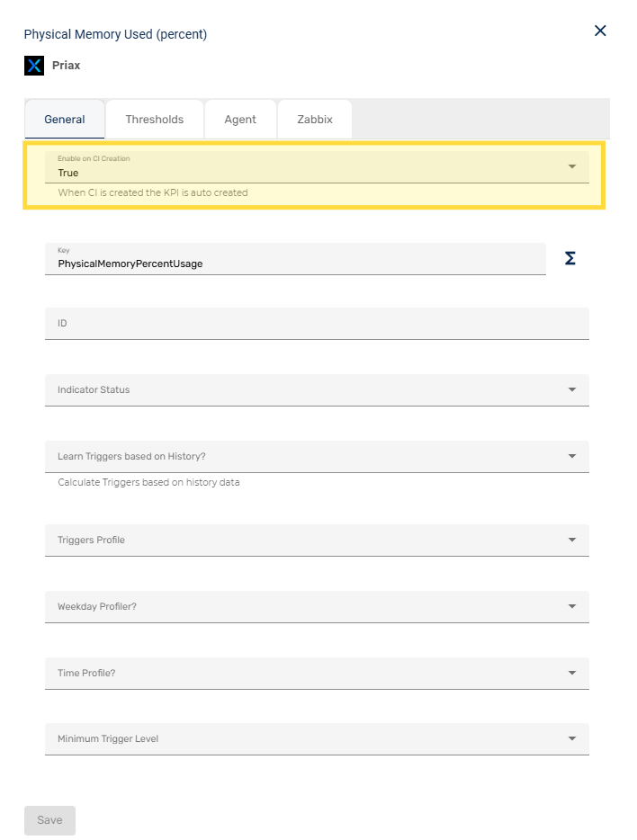This screenshot has width=637, height=840.
Task: Go to the Agent tab
Action: click(240, 120)
